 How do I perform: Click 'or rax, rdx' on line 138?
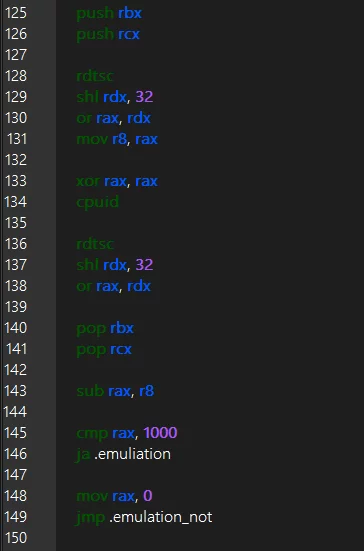[113, 286]
